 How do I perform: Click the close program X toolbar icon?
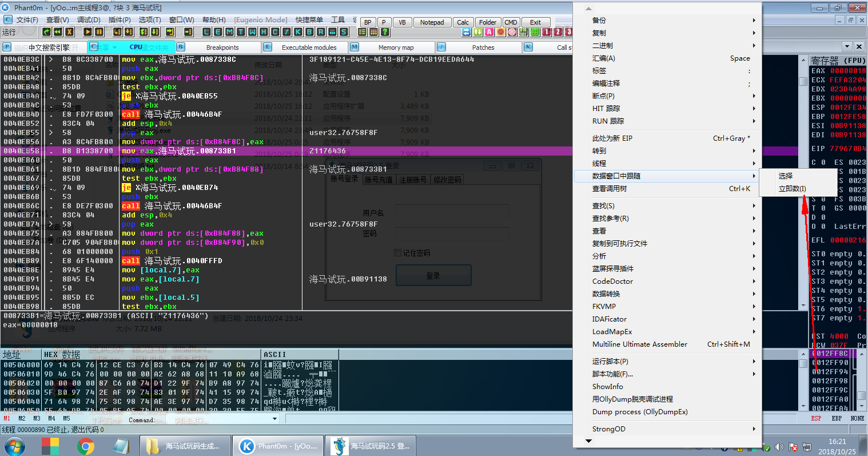coord(69,32)
